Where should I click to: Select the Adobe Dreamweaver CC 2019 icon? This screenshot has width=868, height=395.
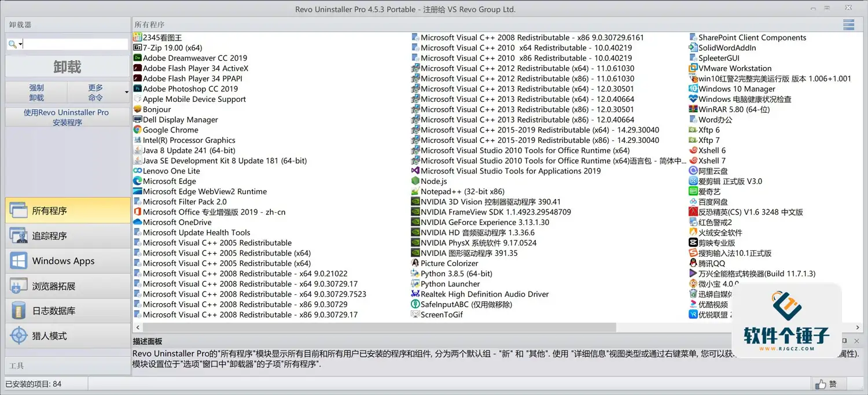138,58
